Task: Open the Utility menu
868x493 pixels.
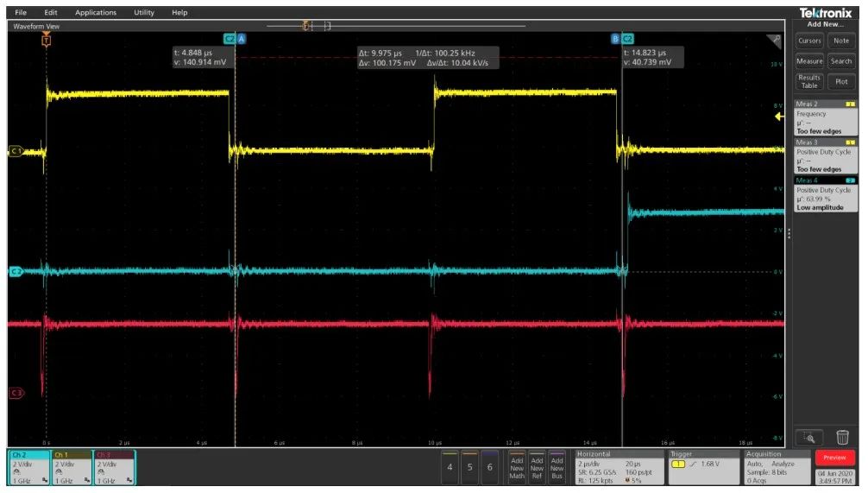Action: click(144, 12)
